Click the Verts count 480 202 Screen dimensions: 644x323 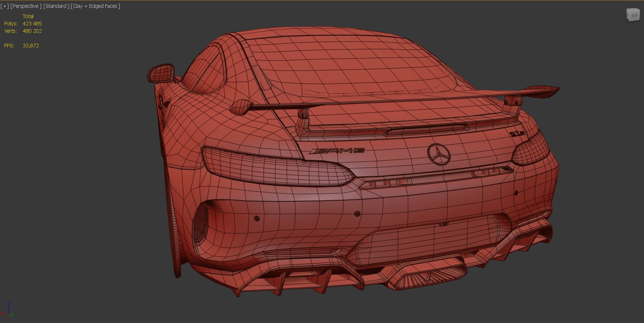tap(32, 31)
